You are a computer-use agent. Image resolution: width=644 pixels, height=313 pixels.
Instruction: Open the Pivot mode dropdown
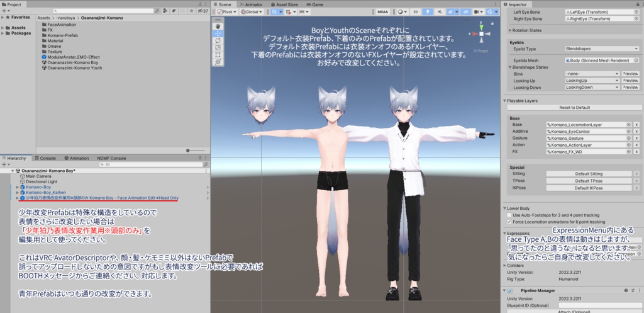click(x=226, y=12)
